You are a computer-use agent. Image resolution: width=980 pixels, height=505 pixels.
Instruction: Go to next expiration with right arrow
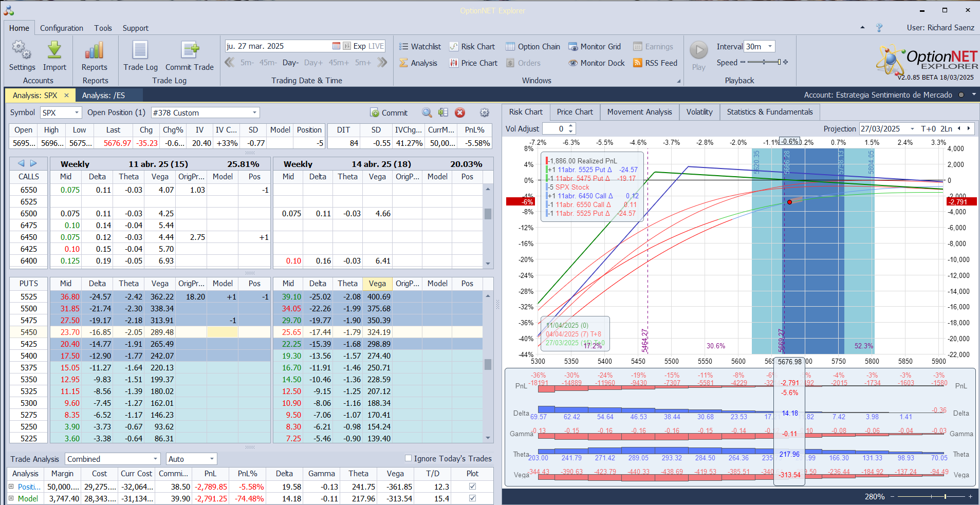33,163
